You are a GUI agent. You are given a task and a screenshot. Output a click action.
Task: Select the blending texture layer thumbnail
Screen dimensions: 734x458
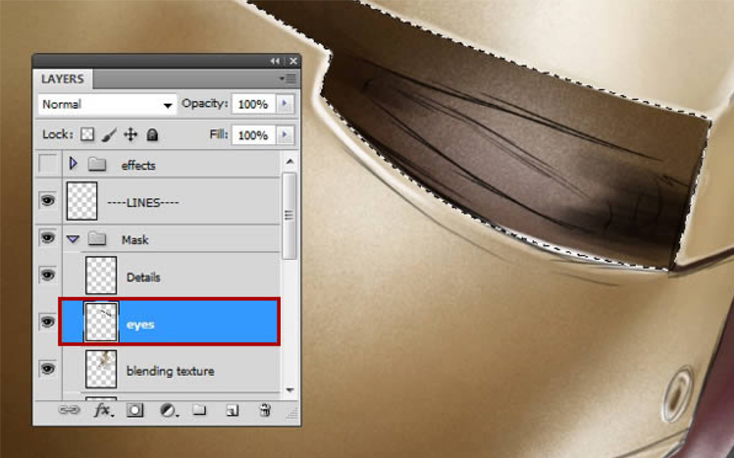point(101,369)
